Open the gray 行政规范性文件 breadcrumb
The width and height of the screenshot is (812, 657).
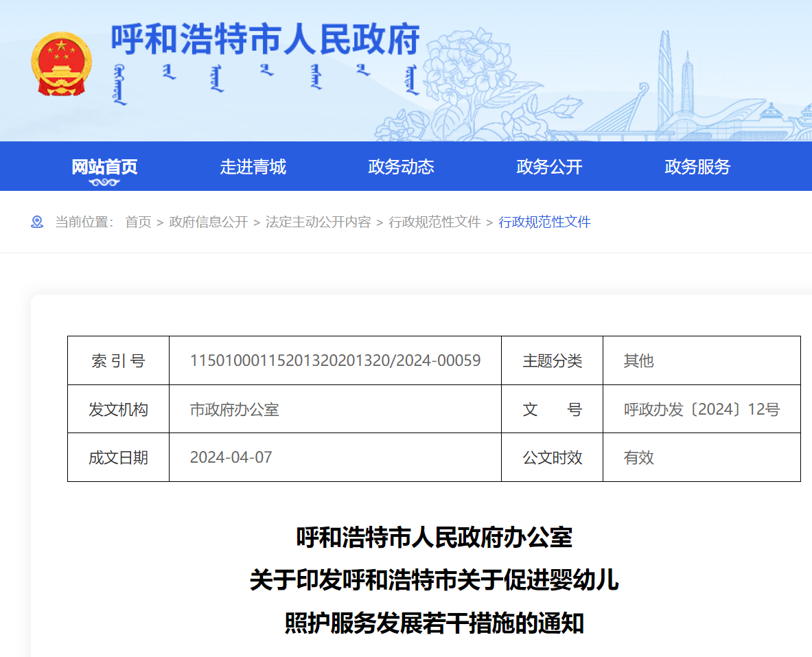click(x=434, y=222)
